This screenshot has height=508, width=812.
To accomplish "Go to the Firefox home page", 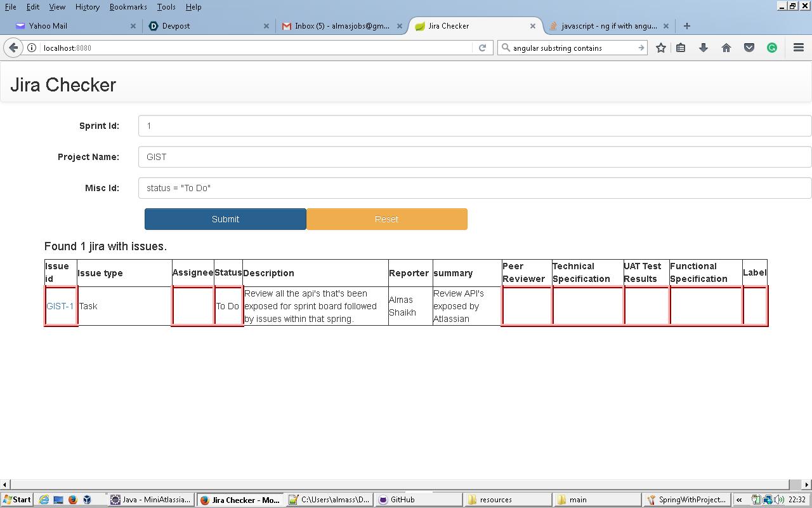I will (726, 48).
